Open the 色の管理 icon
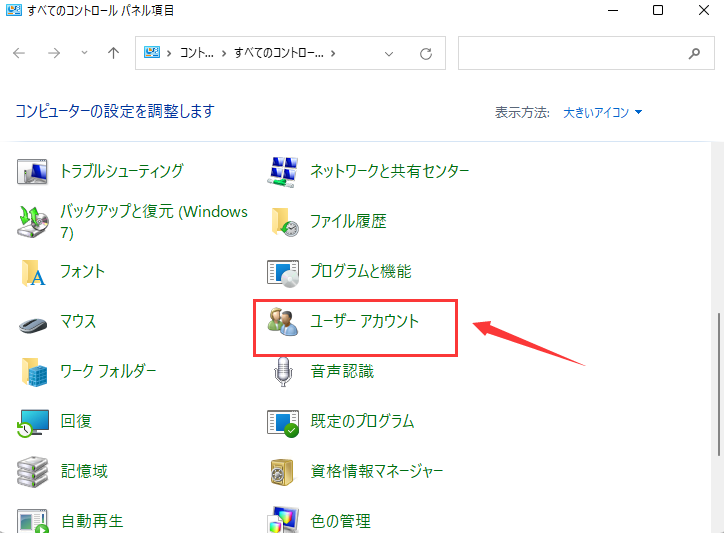724x533 pixels. point(283,520)
